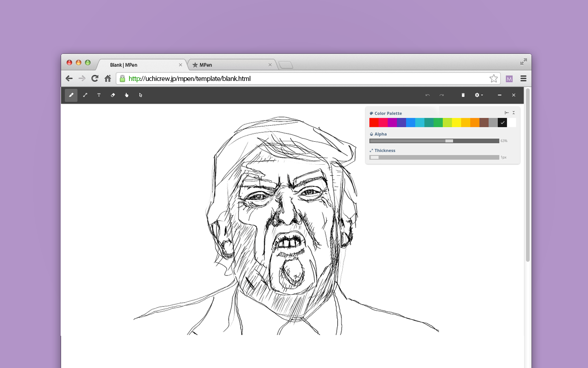The width and height of the screenshot is (588, 368).
Task: Minimize the MPen toolbar
Action: (x=499, y=95)
